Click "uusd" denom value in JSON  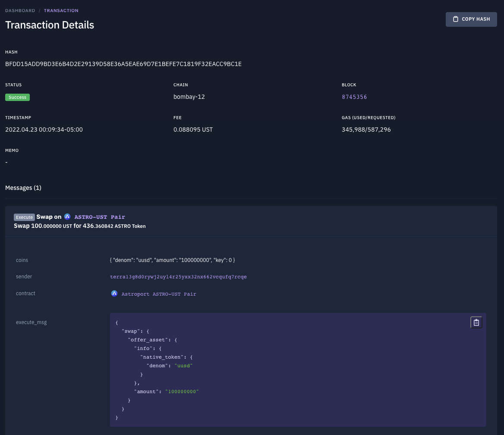pyautogui.click(x=183, y=366)
